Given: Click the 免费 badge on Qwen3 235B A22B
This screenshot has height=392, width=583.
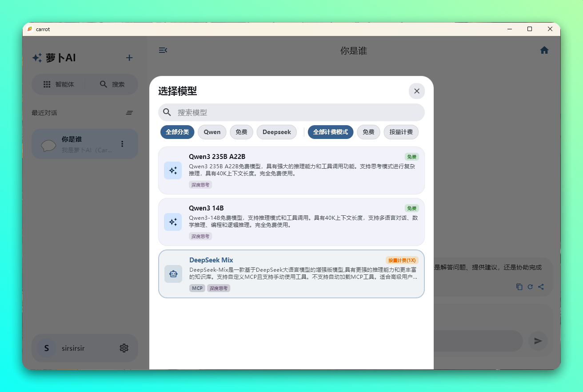Looking at the screenshot, I should click(411, 157).
